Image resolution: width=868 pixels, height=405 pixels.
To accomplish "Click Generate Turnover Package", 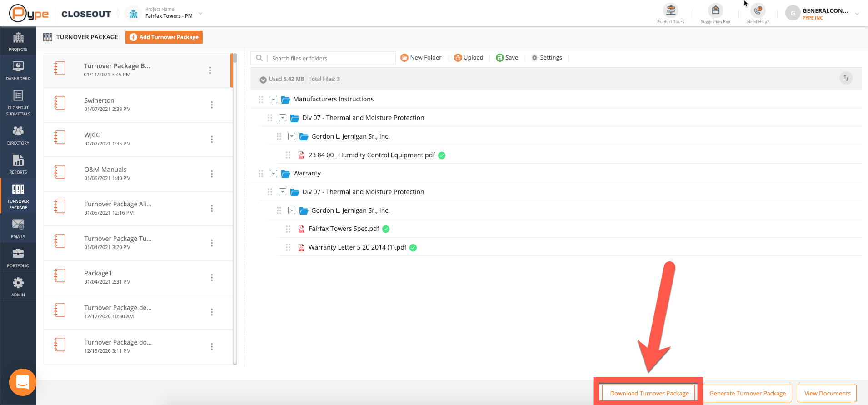I will [x=748, y=393].
